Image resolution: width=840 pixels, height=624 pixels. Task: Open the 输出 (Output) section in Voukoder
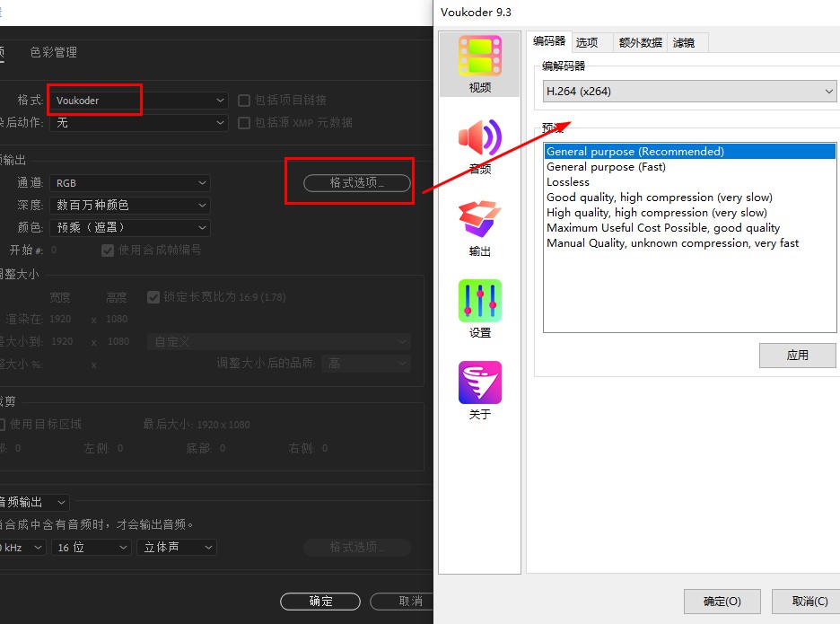[x=479, y=228]
